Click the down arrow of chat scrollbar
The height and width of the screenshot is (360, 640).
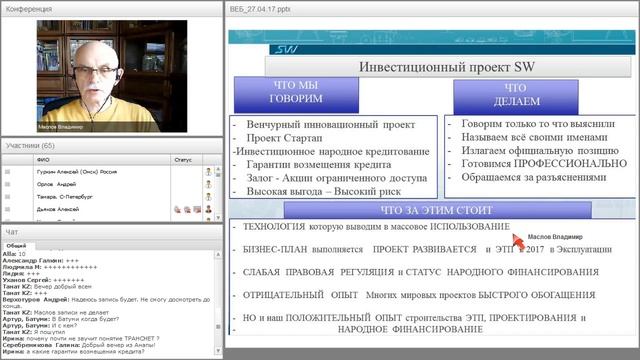point(218,351)
